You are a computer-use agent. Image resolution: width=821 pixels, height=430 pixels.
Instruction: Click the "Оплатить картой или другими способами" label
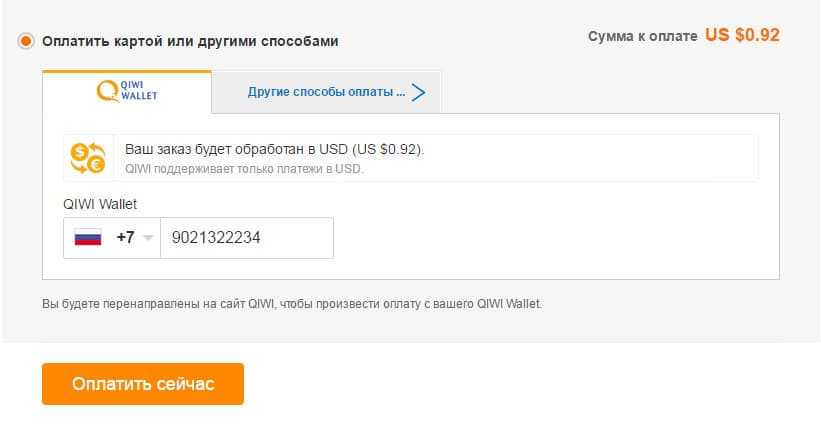click(x=190, y=41)
